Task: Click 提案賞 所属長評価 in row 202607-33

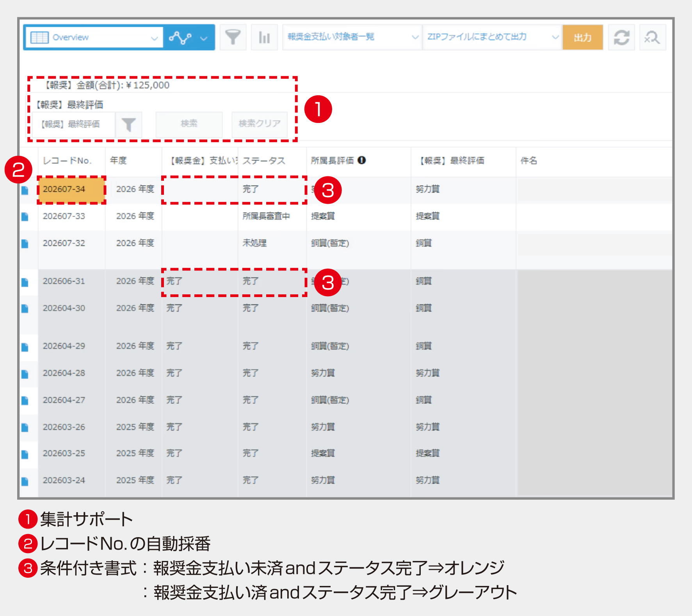Action: (323, 216)
